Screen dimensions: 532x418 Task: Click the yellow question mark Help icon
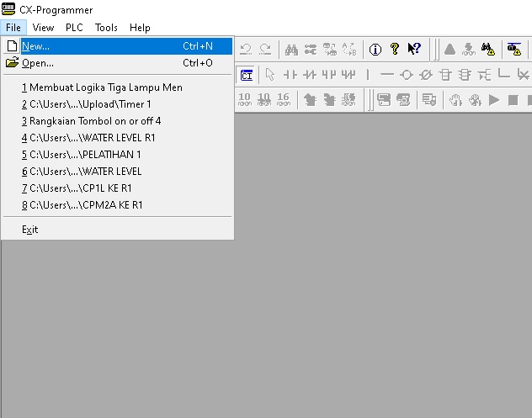[x=395, y=50]
